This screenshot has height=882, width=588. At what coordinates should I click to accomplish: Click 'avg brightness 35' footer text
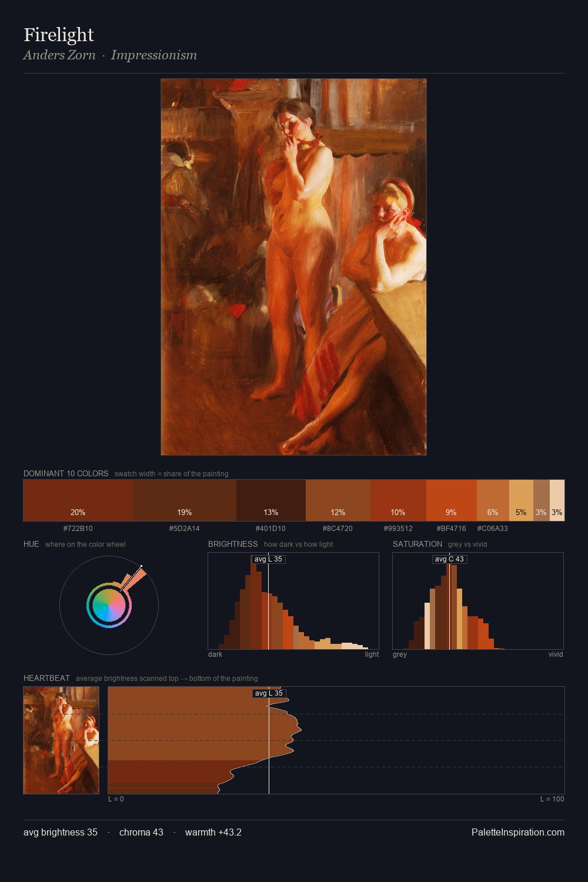61,832
